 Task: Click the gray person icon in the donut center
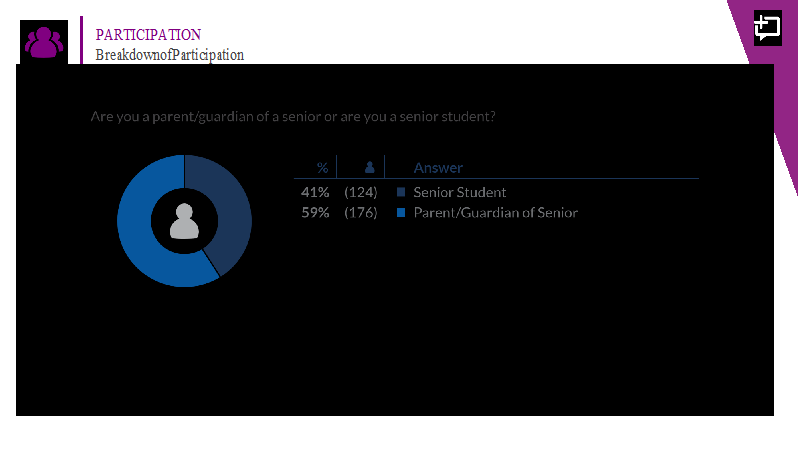tap(184, 221)
